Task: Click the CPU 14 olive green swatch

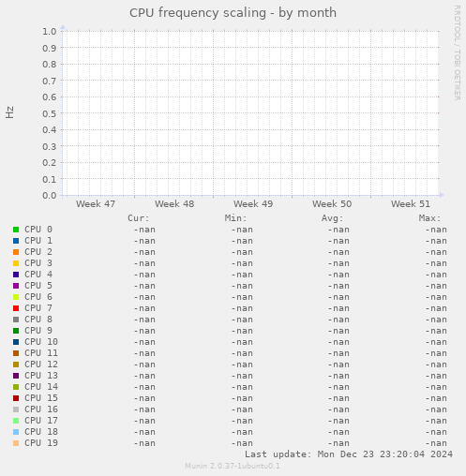Action: pyautogui.click(x=16, y=387)
